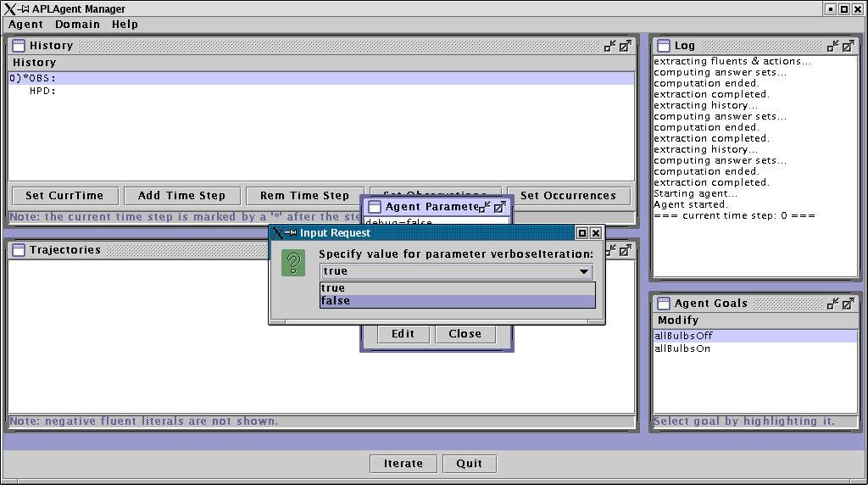Image resolution: width=868 pixels, height=485 pixels.
Task: Open the Domain menu
Action: coord(78,25)
